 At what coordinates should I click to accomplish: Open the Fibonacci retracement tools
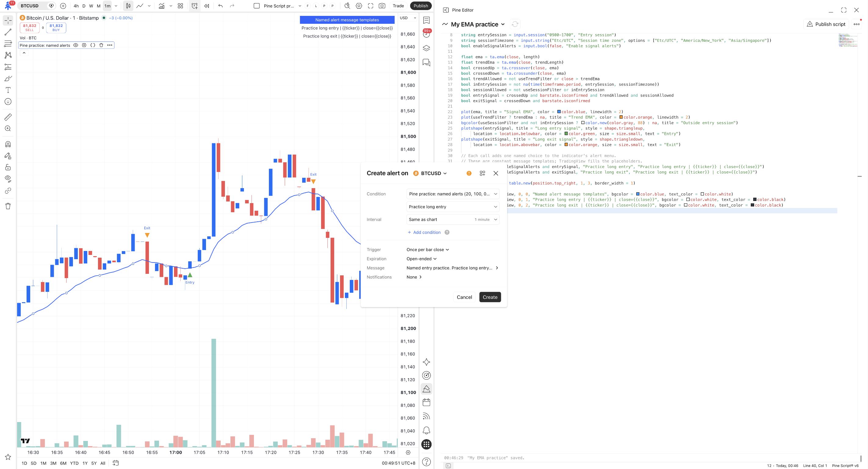[x=8, y=43]
